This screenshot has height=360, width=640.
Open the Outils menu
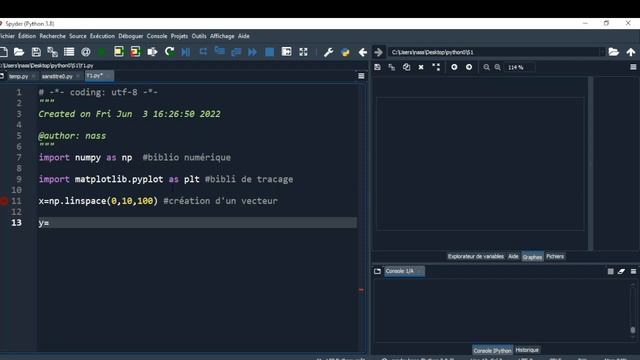click(x=199, y=36)
